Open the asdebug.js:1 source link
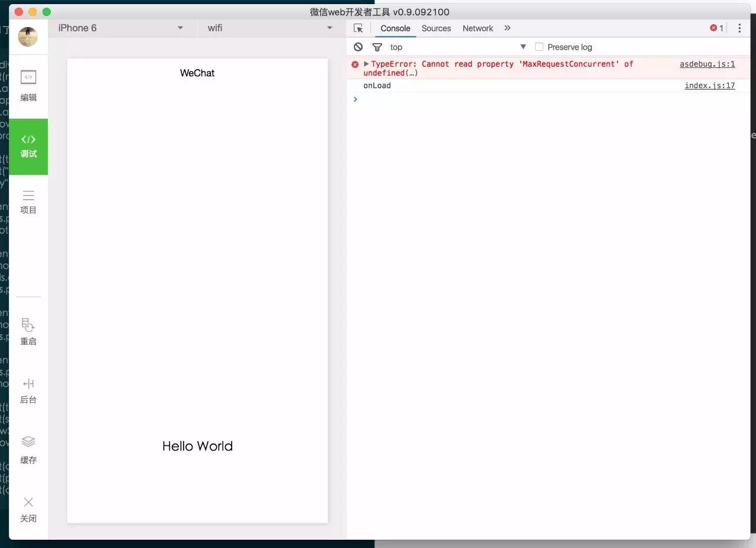 click(707, 64)
